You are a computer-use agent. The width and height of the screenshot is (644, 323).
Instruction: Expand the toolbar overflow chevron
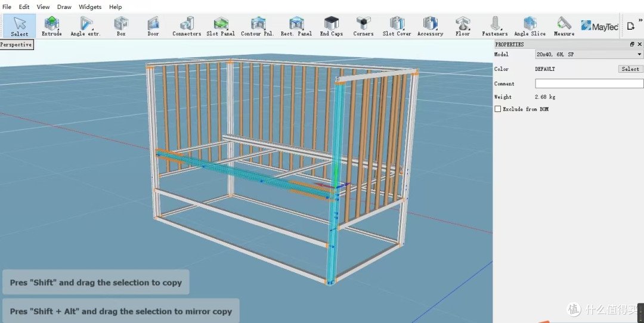tap(640, 20)
